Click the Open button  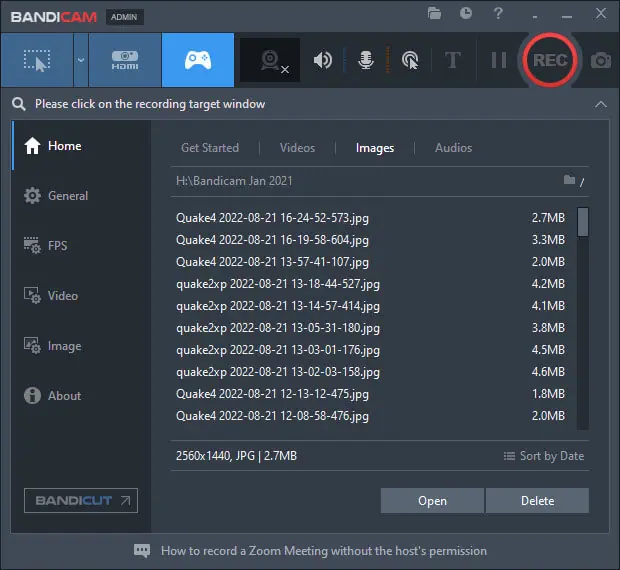coord(432,501)
